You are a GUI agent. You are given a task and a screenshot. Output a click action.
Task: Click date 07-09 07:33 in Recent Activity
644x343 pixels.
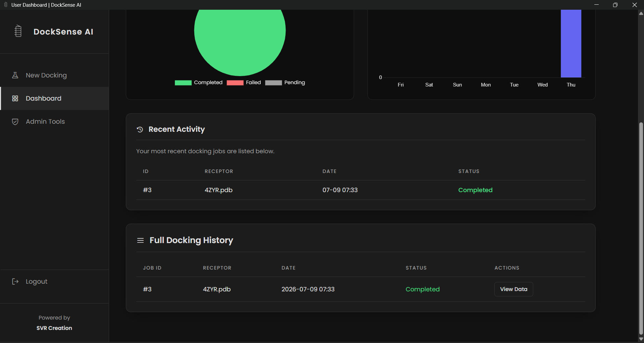(x=340, y=190)
